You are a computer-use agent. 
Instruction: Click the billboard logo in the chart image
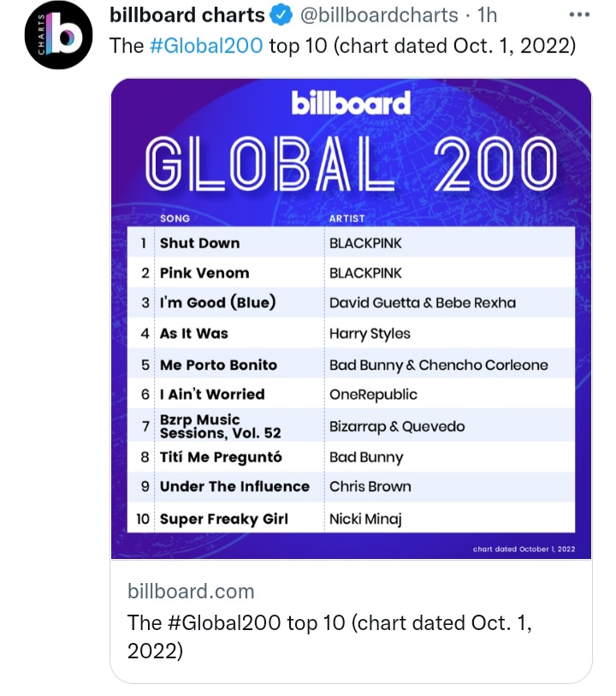[351, 104]
